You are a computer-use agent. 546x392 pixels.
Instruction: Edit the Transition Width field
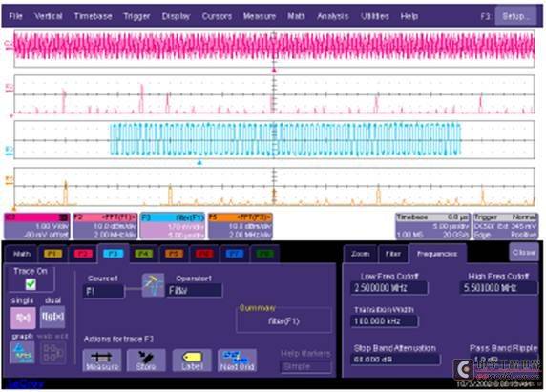(x=385, y=321)
